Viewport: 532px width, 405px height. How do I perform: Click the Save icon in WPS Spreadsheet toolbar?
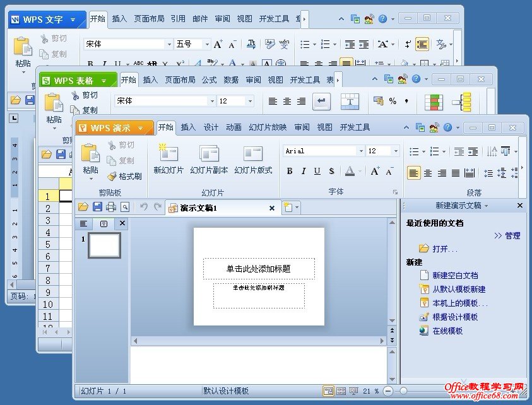pos(61,155)
